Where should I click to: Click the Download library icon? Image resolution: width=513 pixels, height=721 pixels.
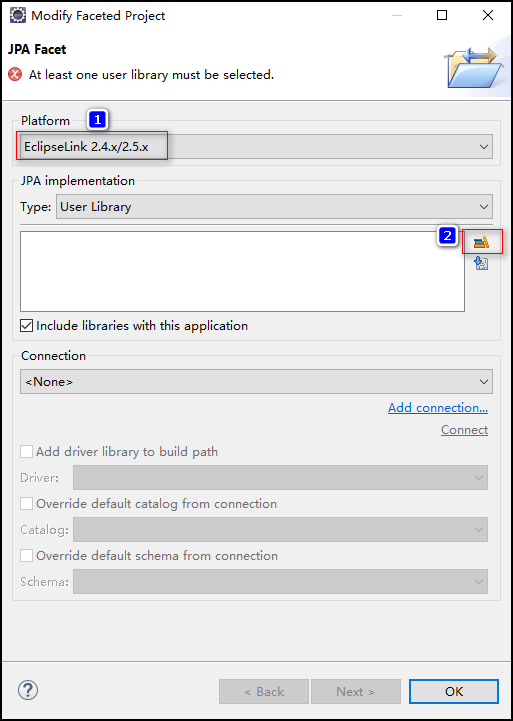click(x=481, y=263)
